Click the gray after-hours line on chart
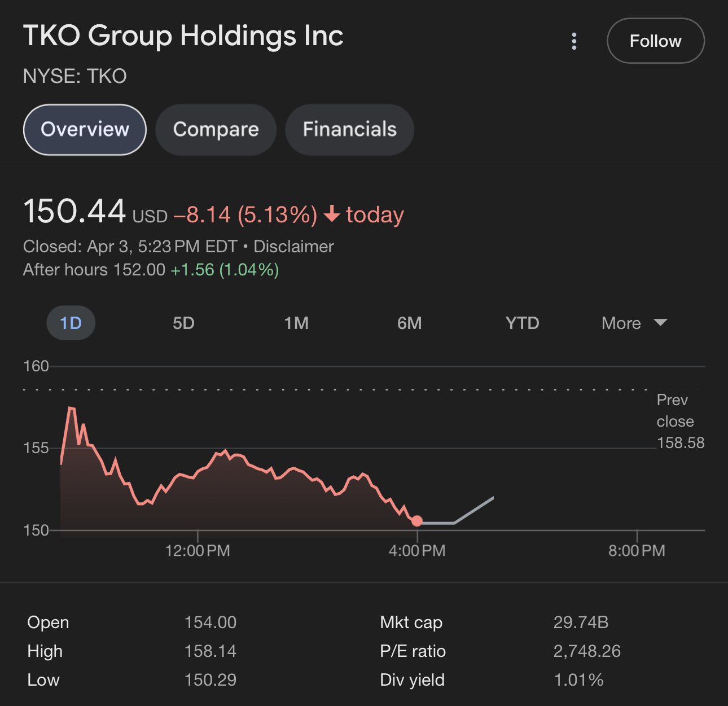The image size is (728, 706). 474,510
